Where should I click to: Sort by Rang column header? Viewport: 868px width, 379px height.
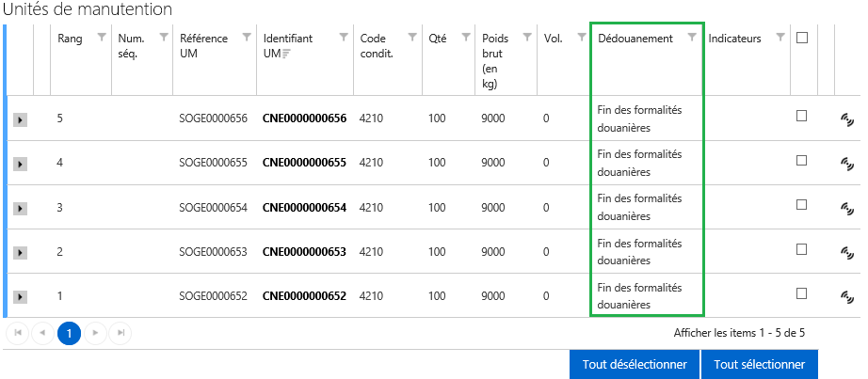coord(70,39)
